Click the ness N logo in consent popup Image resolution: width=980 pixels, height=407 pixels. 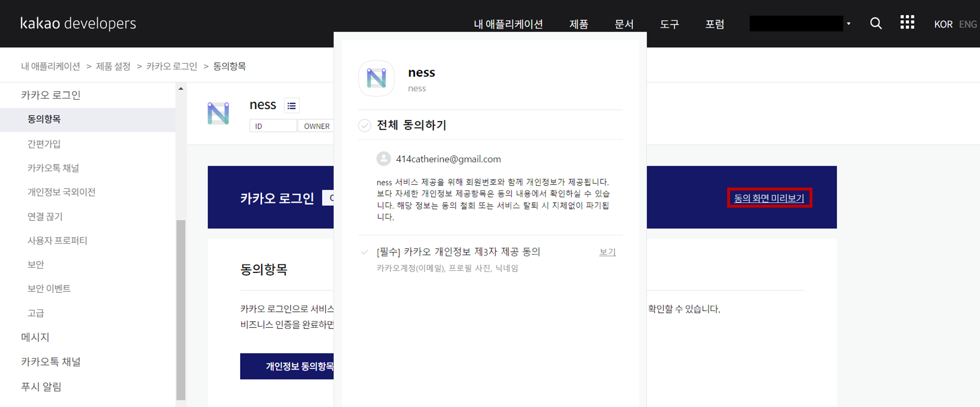[x=376, y=78]
